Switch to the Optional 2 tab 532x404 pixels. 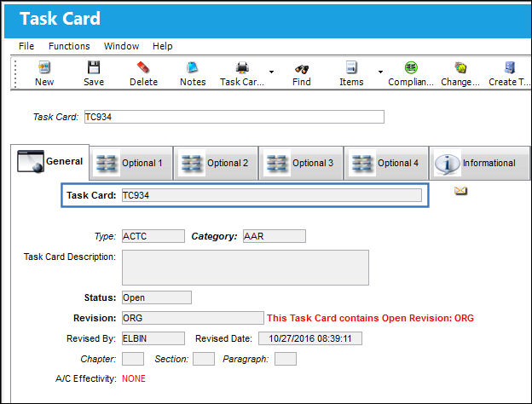[x=216, y=163]
